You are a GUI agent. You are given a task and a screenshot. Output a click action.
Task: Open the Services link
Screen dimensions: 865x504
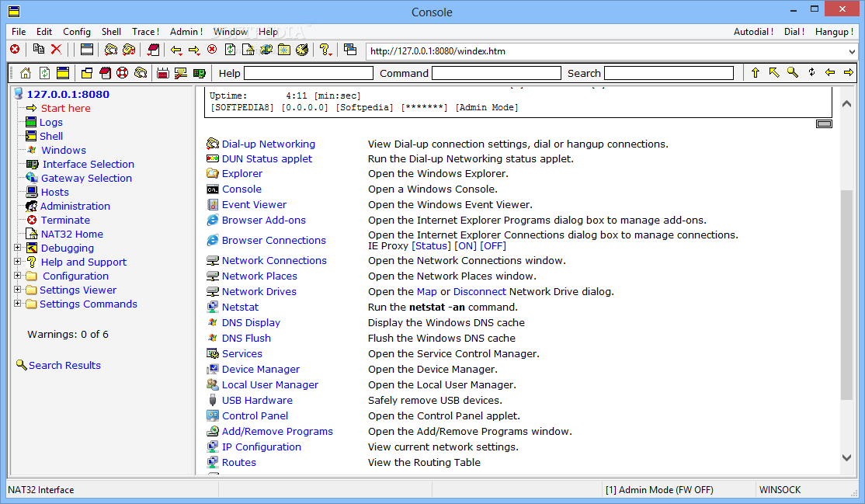pyautogui.click(x=241, y=354)
